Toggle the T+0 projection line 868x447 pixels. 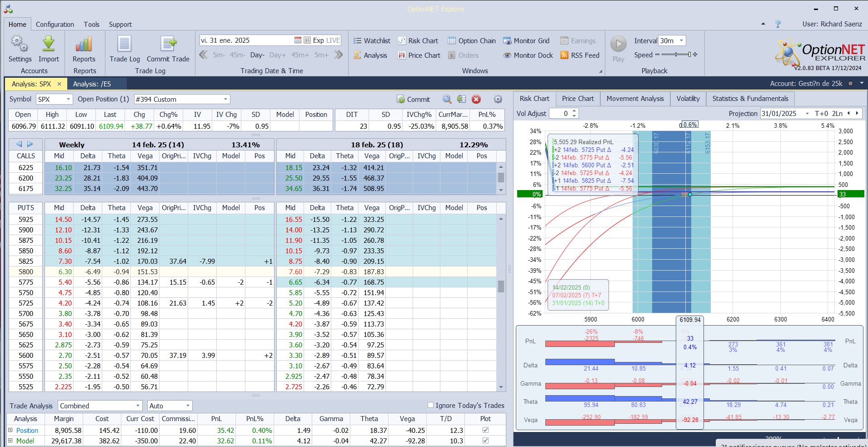click(x=821, y=114)
